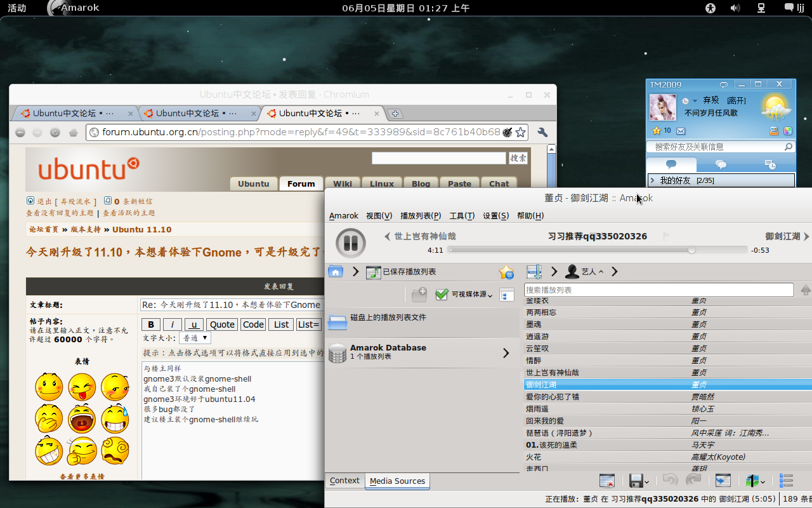This screenshot has height=508, width=812.
Task: Click the merged view icon beside 可视媒体源
Action: click(506, 295)
